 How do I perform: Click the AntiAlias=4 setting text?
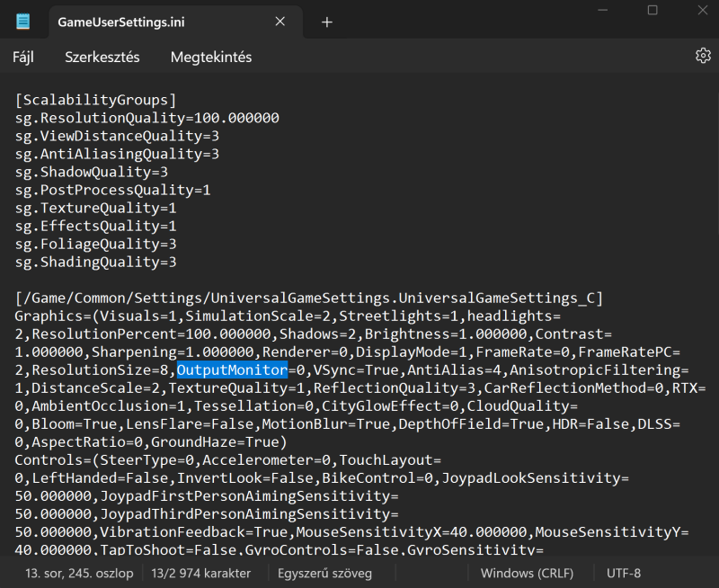coord(454,370)
